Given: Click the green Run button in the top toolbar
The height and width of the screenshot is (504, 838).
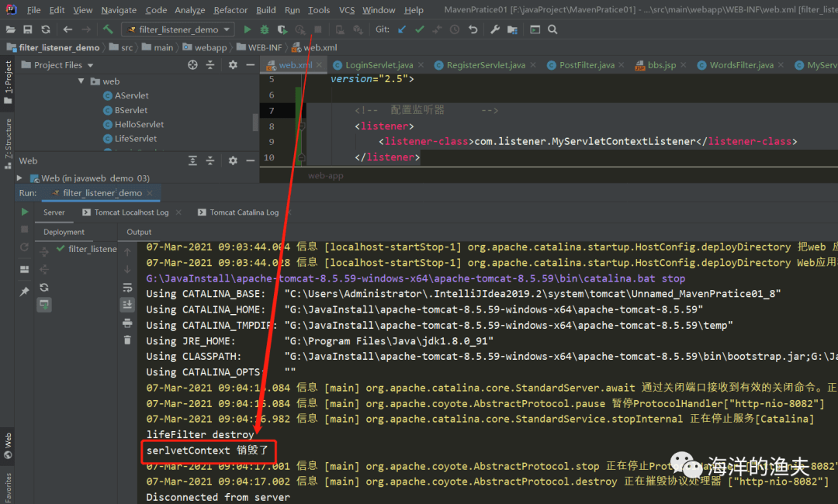Looking at the screenshot, I should click(248, 29).
